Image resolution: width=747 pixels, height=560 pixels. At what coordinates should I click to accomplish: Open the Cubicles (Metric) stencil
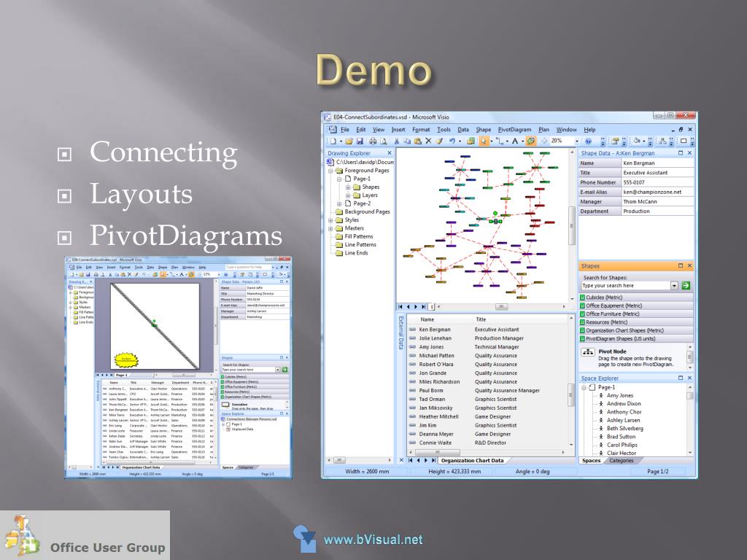(x=635, y=297)
